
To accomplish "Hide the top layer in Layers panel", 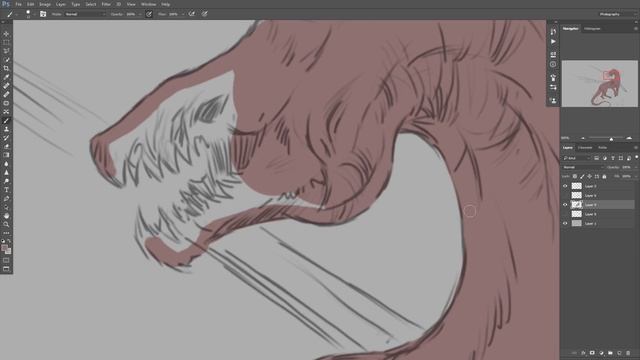I will pyautogui.click(x=565, y=186).
